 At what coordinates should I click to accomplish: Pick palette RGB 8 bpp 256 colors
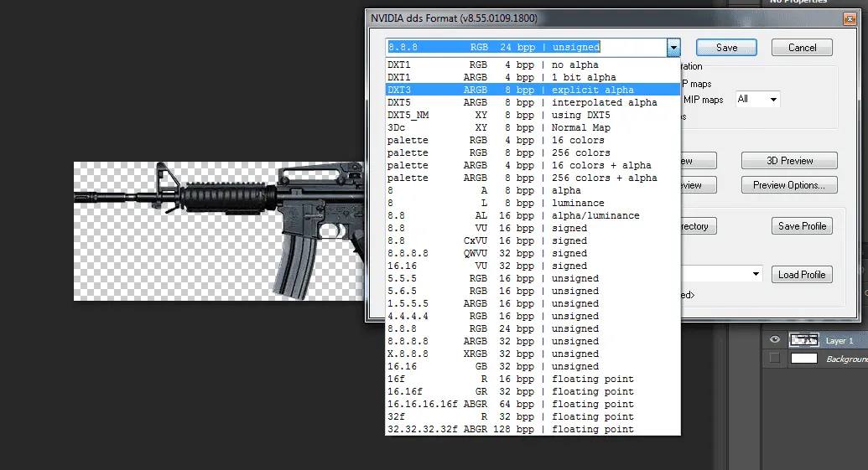coord(533,152)
